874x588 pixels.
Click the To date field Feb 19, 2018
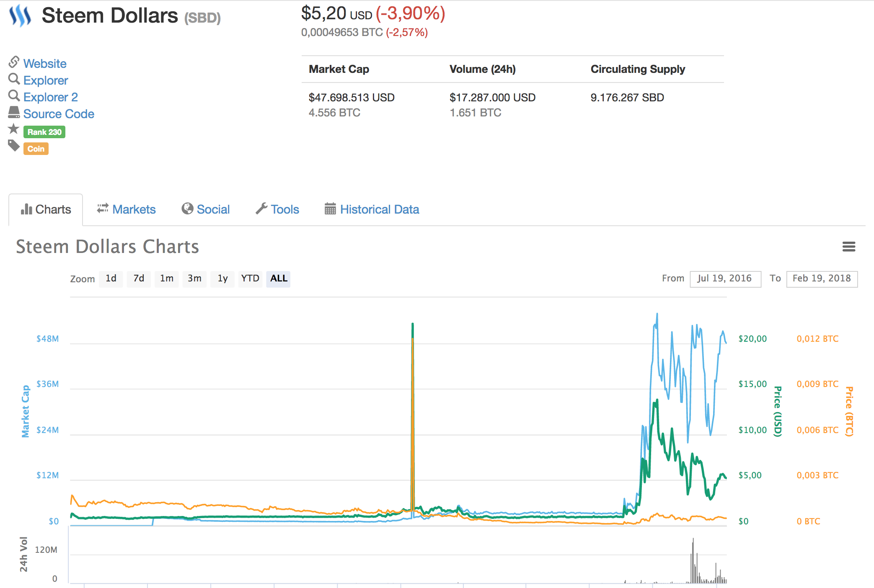click(x=822, y=279)
